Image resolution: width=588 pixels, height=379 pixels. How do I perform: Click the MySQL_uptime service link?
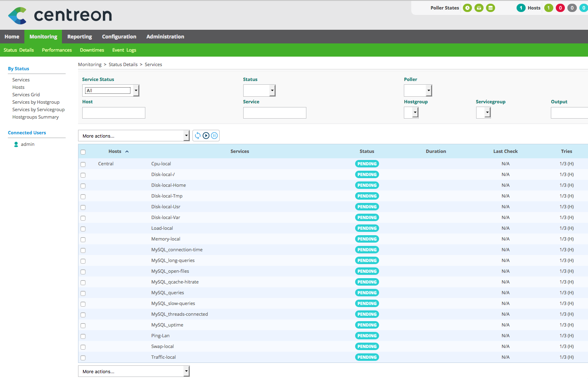[x=167, y=325]
